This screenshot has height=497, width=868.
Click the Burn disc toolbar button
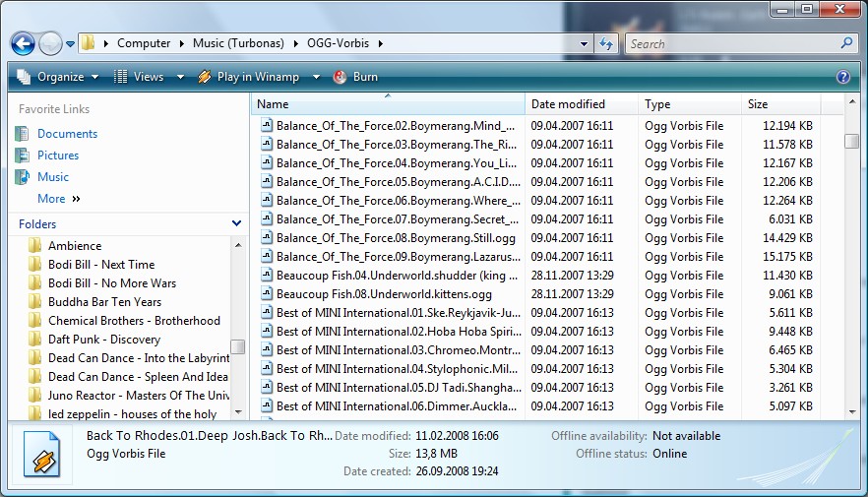tap(355, 77)
